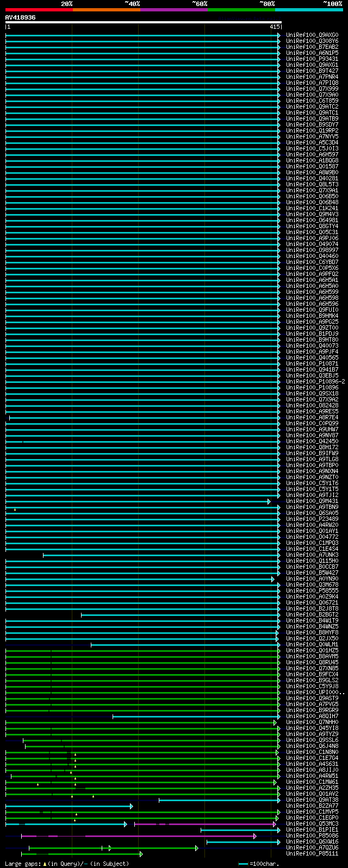This screenshot has height=868, width=348.
Task: Open hit UniRef100_A0YN90
Action: point(312,579)
